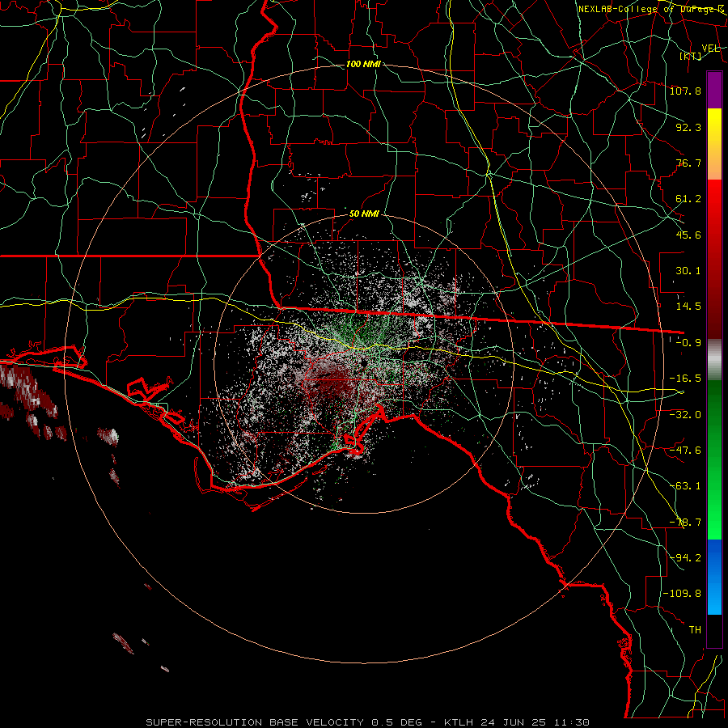Image resolution: width=728 pixels, height=728 pixels.
Task: Pick the gray near-zero segment of the color bar
Action: pyautogui.click(x=714, y=359)
